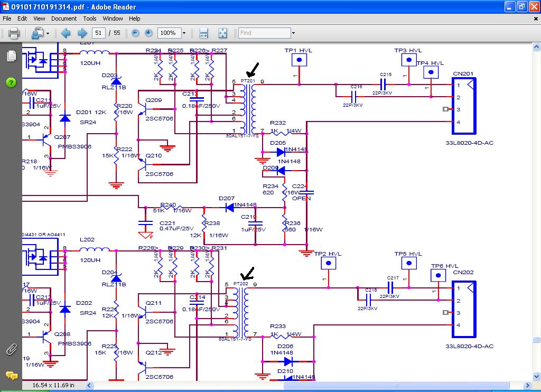Expand the collaborate tool dropdown arrow

tap(48, 33)
